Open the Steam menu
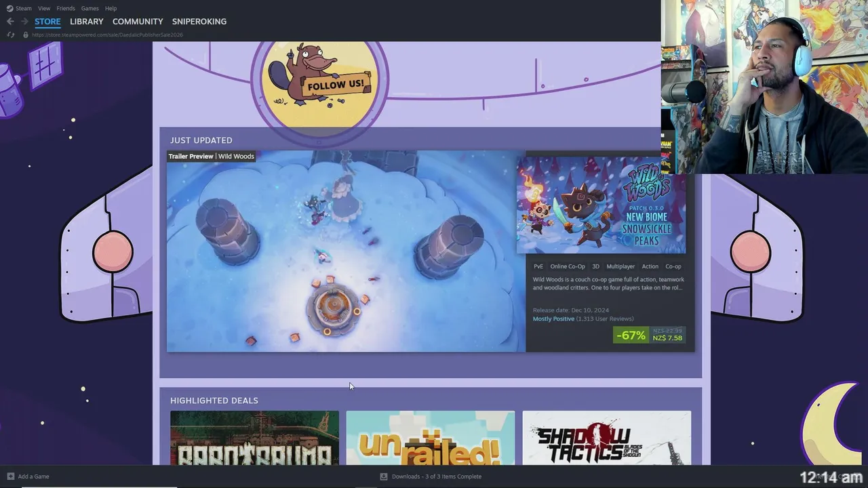 point(24,8)
